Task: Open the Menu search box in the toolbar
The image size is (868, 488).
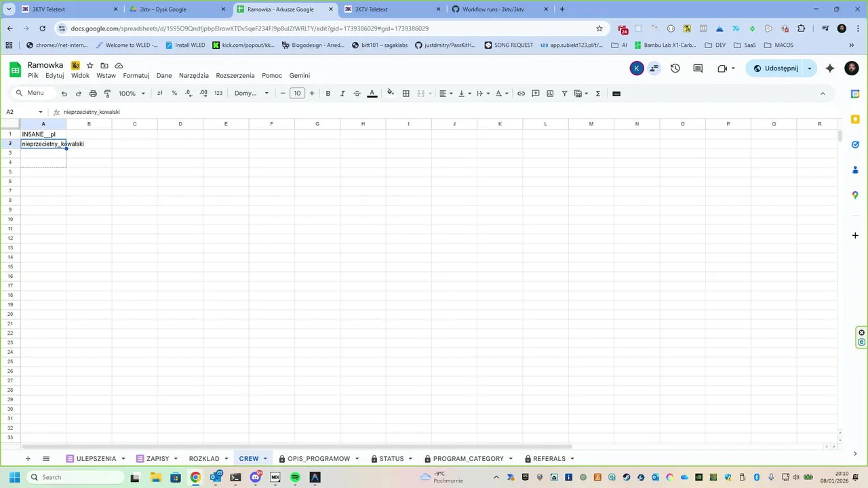Action: 31,94
